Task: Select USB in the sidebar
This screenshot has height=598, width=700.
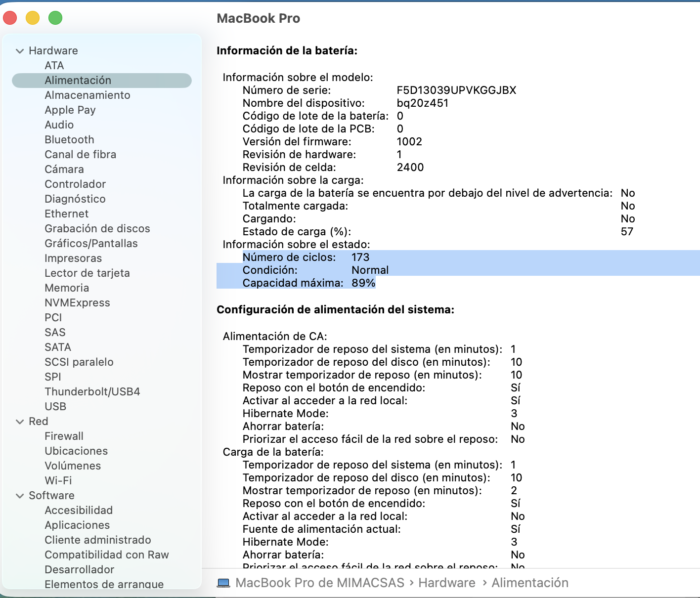Action: [x=55, y=407]
